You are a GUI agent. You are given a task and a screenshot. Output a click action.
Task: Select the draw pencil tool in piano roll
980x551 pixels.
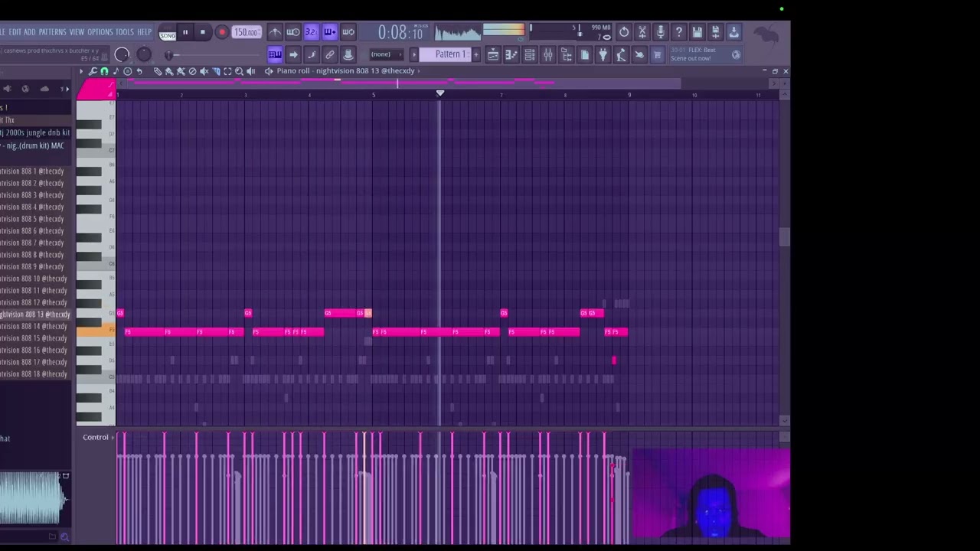[158, 71]
